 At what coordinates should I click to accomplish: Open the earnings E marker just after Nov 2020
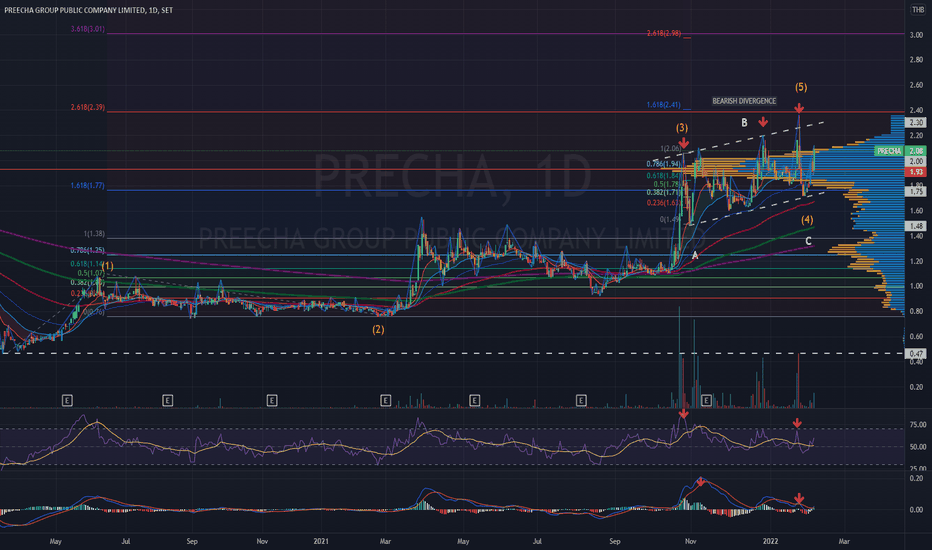point(272,401)
